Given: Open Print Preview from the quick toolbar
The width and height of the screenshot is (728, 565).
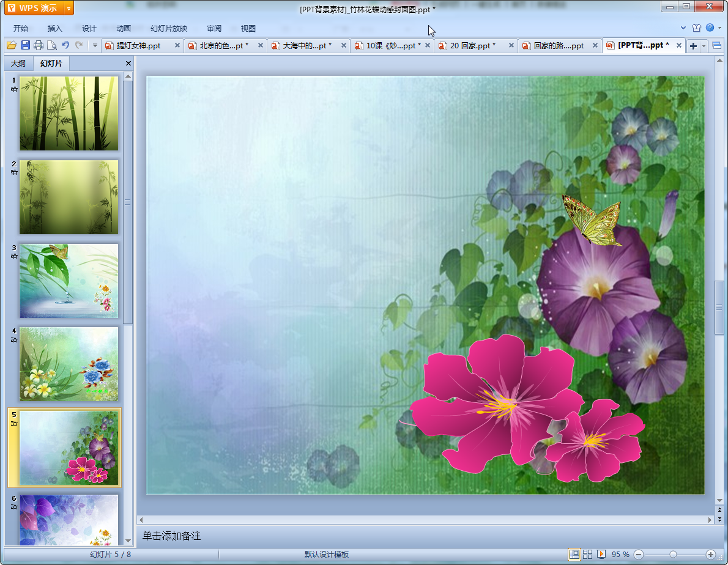Looking at the screenshot, I should tap(52, 45).
